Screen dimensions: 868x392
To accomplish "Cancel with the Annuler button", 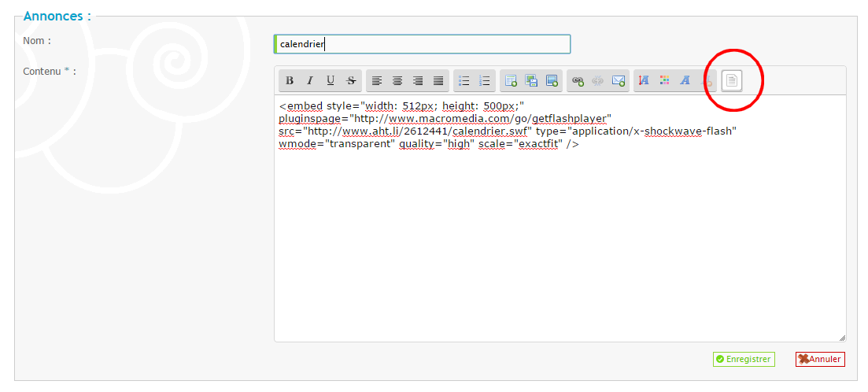I will tap(821, 359).
